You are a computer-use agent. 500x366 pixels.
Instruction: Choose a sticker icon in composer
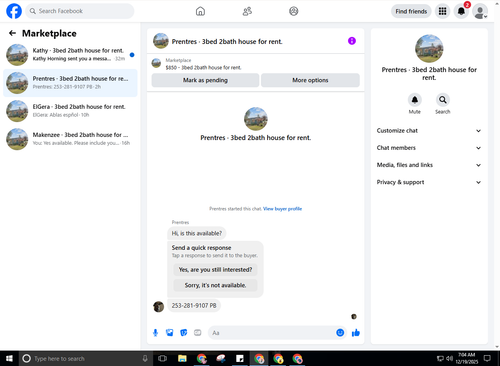tap(184, 333)
